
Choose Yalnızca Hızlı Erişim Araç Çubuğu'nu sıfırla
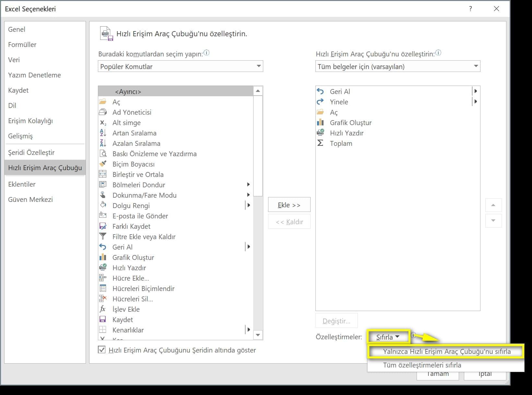(x=446, y=351)
